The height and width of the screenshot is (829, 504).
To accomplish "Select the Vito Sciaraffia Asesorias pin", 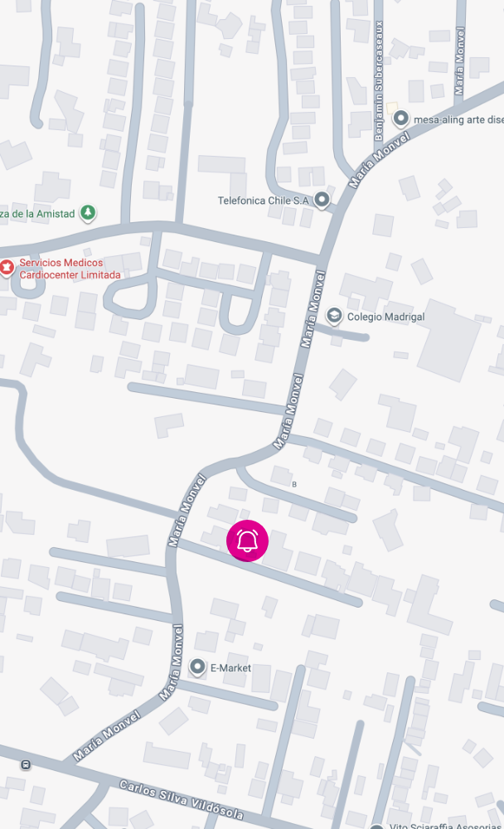I will pyautogui.click(x=376, y=826).
